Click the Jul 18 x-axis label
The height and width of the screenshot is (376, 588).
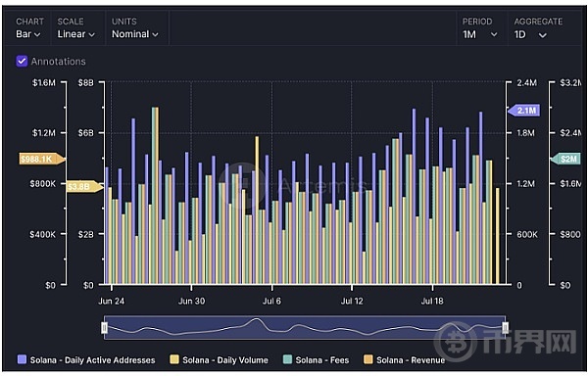coord(432,301)
